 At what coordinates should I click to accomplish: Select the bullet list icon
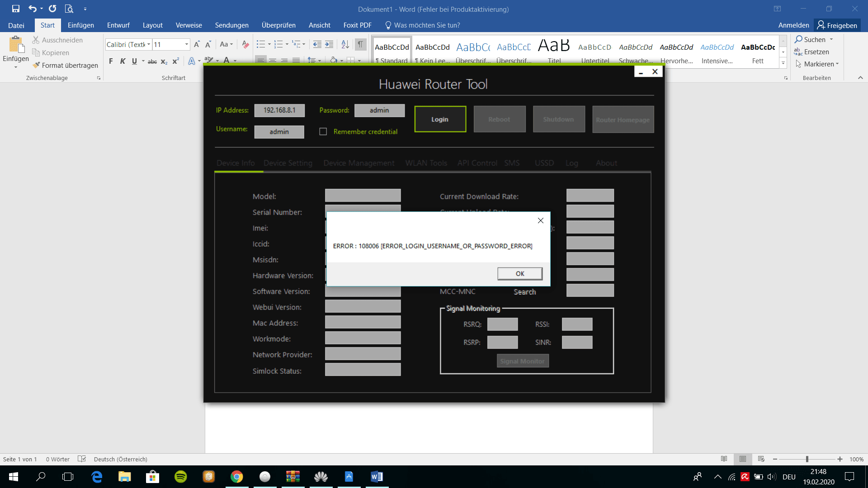260,44
